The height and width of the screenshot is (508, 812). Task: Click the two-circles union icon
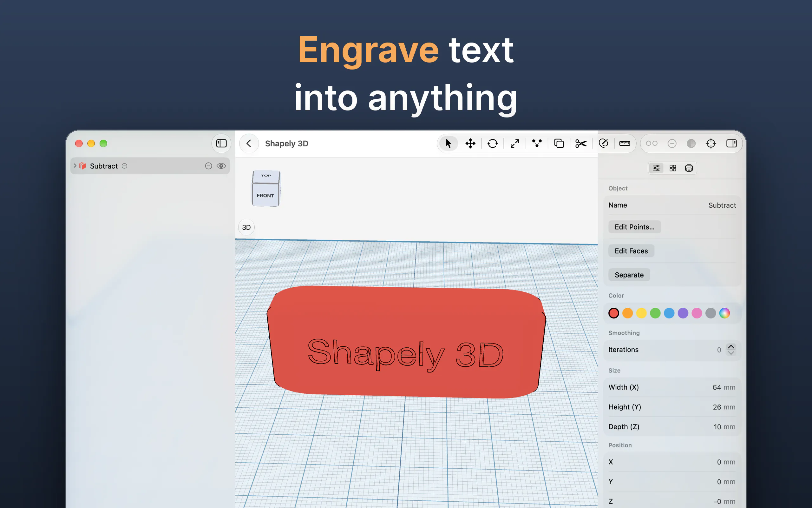(652, 144)
